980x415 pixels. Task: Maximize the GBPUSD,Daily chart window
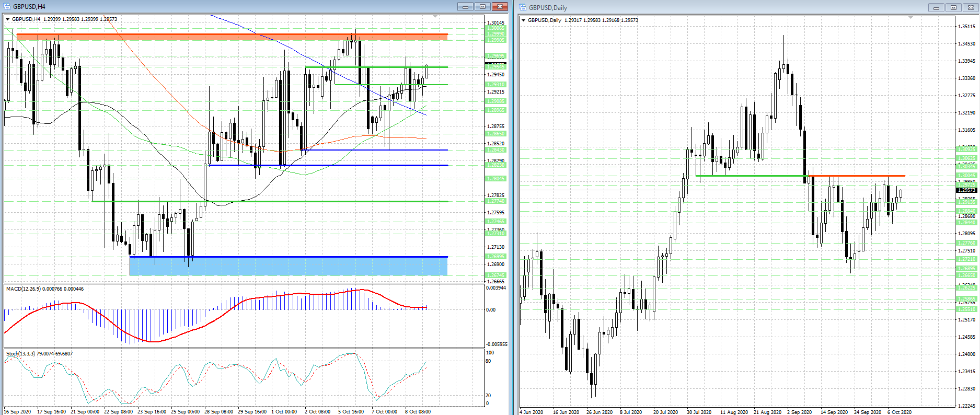[x=953, y=8]
